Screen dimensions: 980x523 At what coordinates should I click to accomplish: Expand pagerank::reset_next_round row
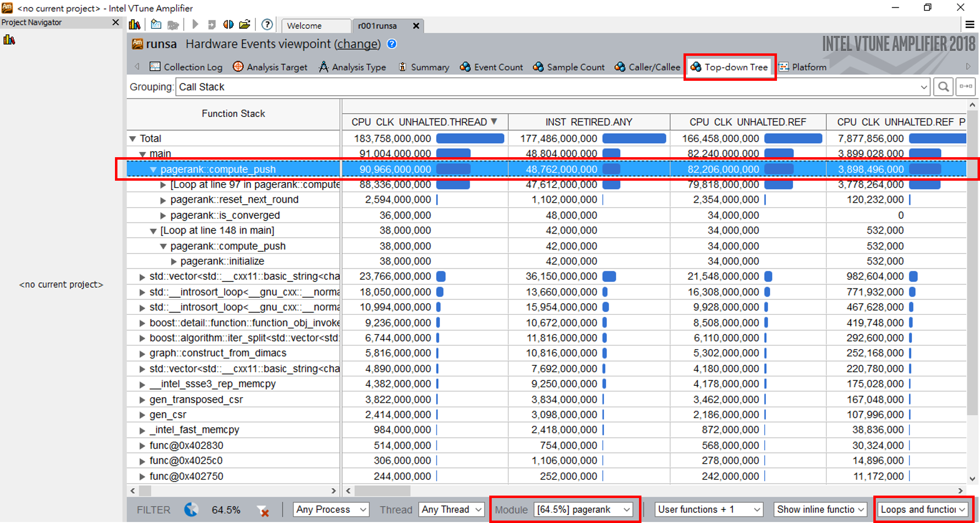click(x=163, y=200)
